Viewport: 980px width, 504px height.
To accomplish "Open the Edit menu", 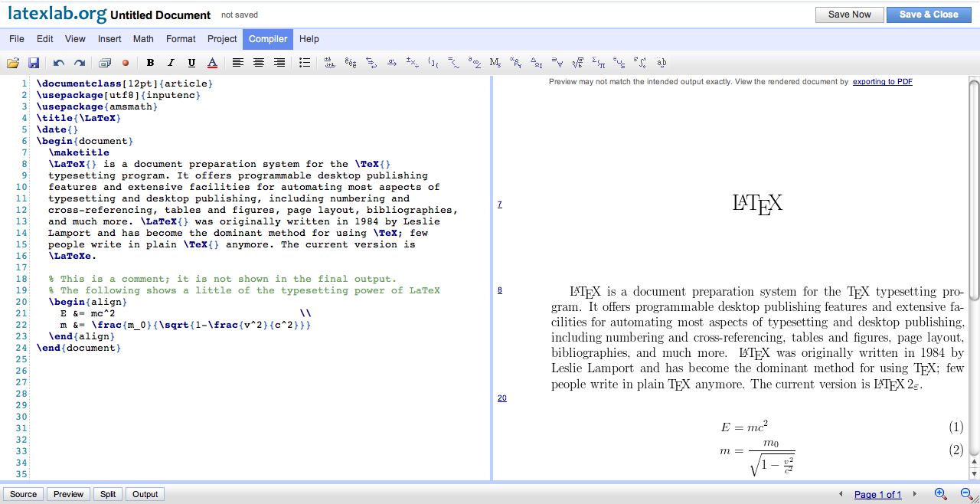I will click(45, 39).
